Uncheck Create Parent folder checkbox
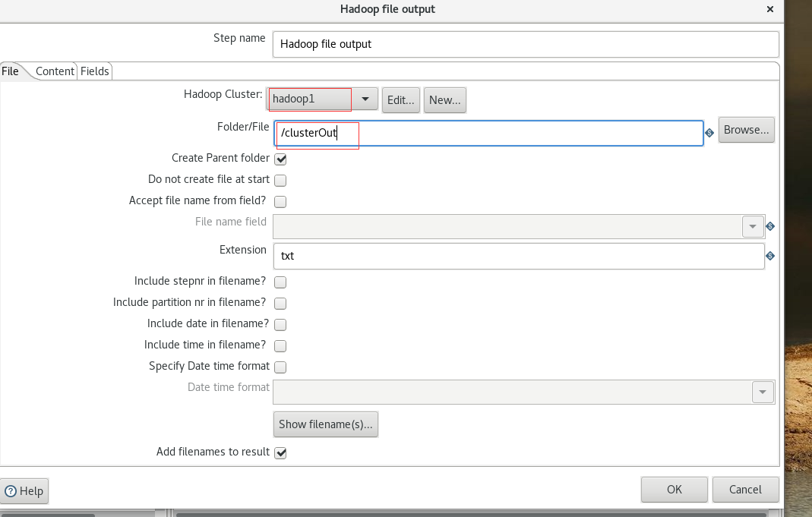Image resolution: width=812 pixels, height=517 pixels. tap(280, 159)
